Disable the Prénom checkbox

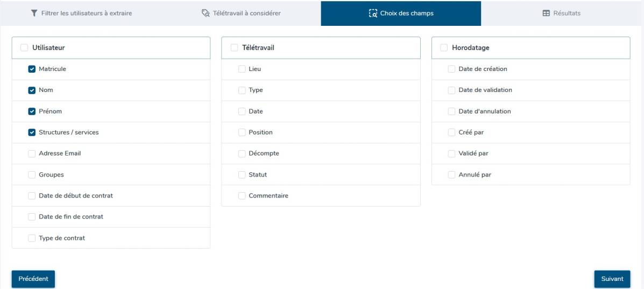(x=32, y=111)
